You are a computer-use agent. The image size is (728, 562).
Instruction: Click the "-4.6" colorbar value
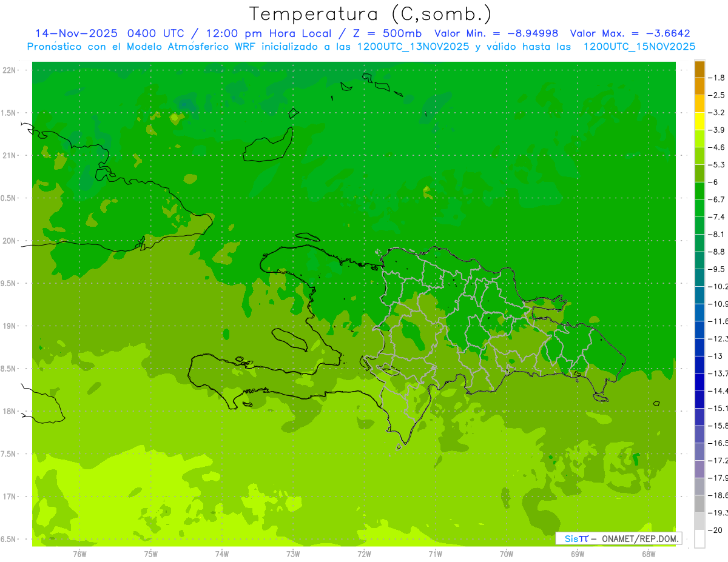pos(716,147)
